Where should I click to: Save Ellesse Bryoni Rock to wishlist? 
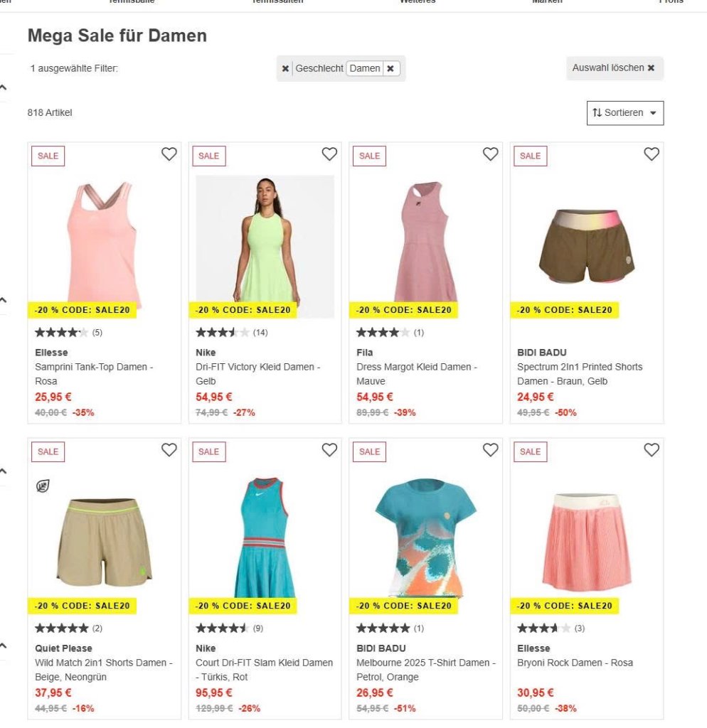(652, 450)
